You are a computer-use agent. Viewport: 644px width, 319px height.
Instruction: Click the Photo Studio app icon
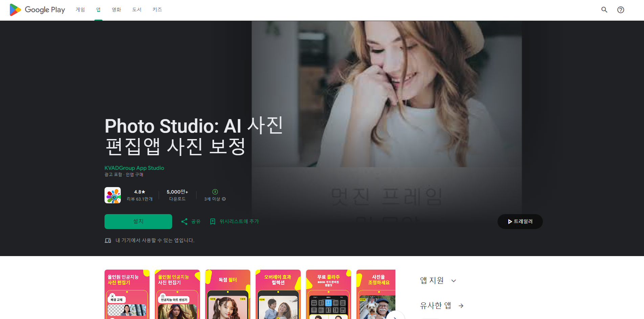(x=113, y=195)
